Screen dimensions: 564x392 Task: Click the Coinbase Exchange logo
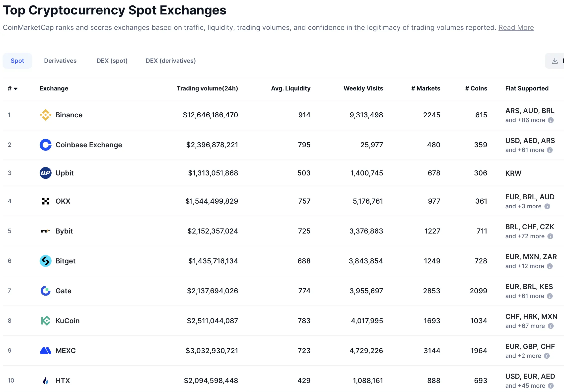[46, 145]
